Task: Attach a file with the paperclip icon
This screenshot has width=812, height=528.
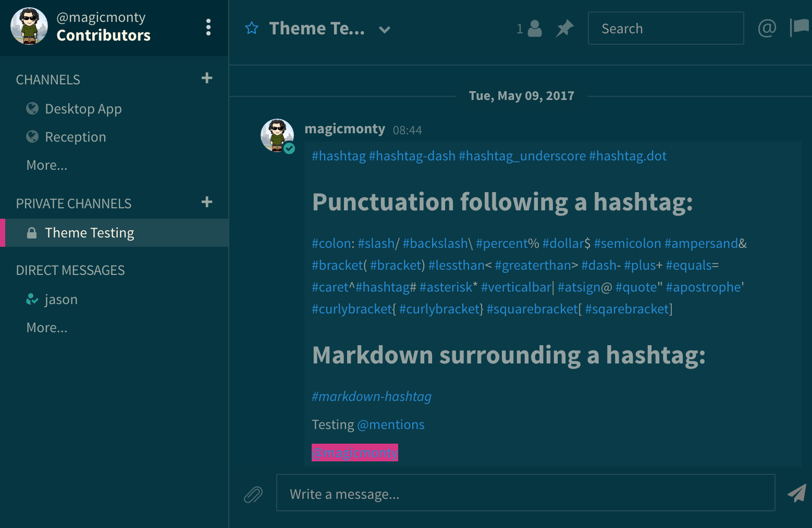Action: tap(254, 493)
